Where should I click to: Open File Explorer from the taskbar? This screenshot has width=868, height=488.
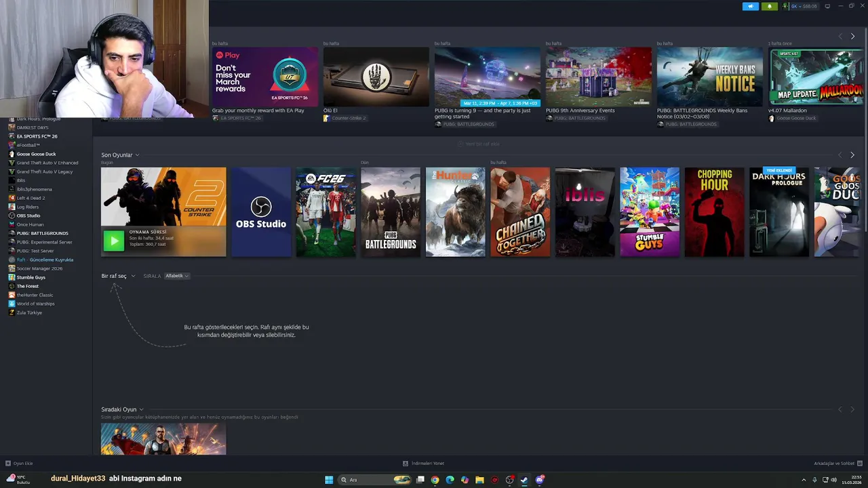(479, 480)
